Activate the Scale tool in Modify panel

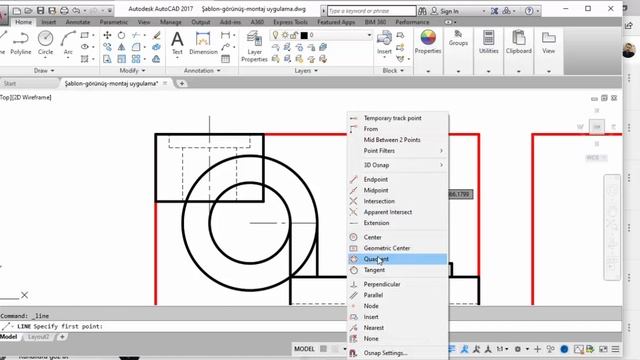click(x=121, y=59)
